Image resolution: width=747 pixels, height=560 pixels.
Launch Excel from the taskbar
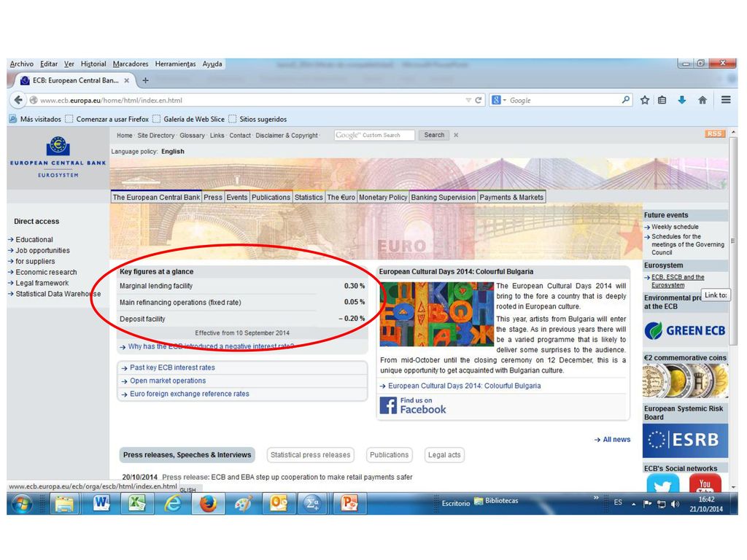coord(136,503)
